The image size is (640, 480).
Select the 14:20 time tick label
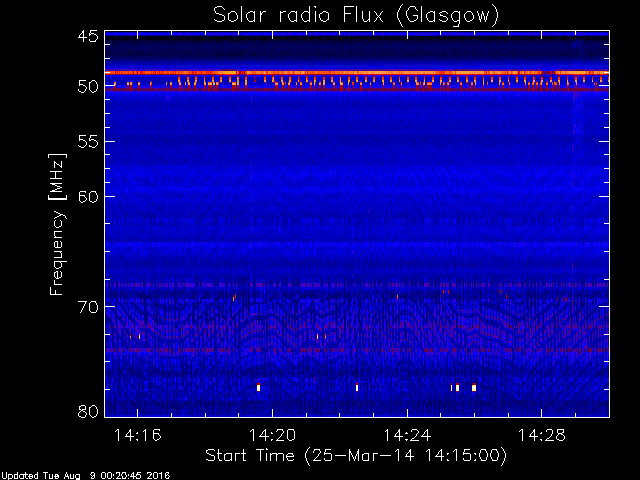(272, 435)
